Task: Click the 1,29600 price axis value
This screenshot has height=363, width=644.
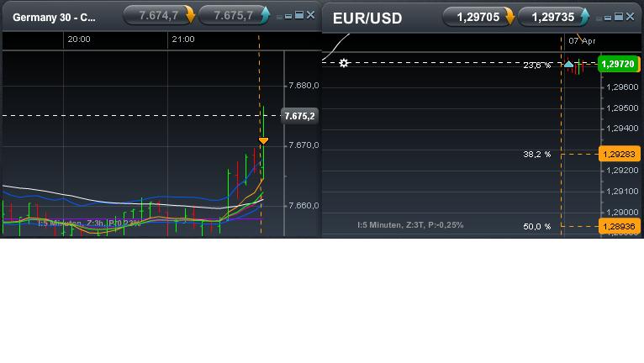Action: click(622, 87)
